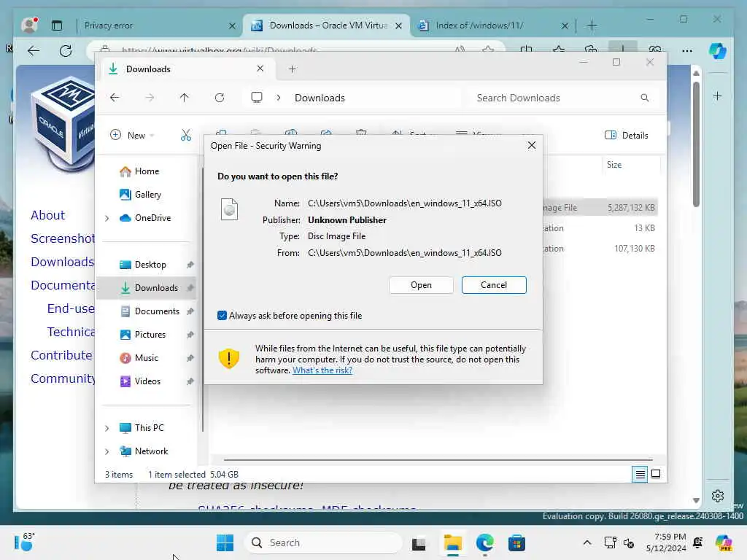Select the file row showing 13 KB
The height and width of the screenshot is (560, 747).
pos(600,228)
